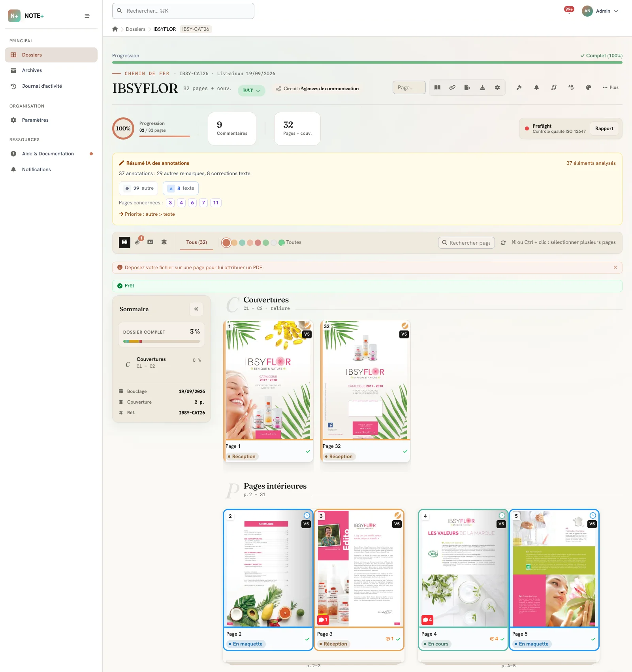Screen dimensions: 632x672
Task: Open Paramètres in the sidebar
Action: coord(51,120)
